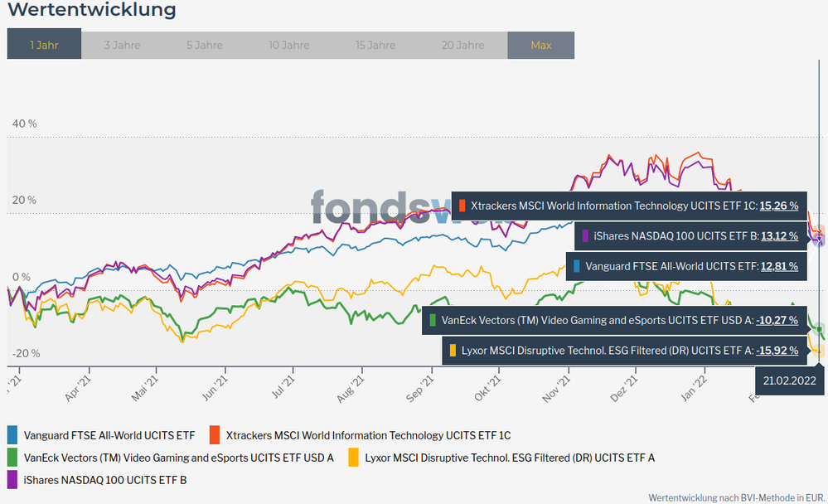Toggle Vanguard FTSE All-World UCITS ETF legend label
The width and height of the screenshot is (828, 504).
point(109,434)
